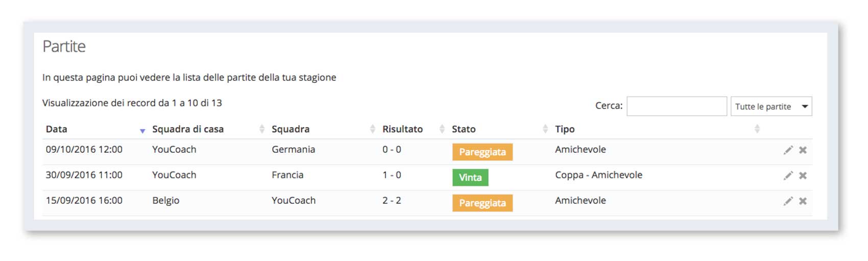The width and height of the screenshot is (868, 261).
Task: Sort table by Risultato column arrows
Action: coord(442,129)
